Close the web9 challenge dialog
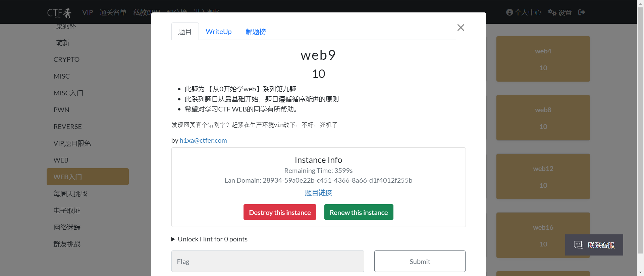The width and height of the screenshot is (644, 276). click(461, 28)
